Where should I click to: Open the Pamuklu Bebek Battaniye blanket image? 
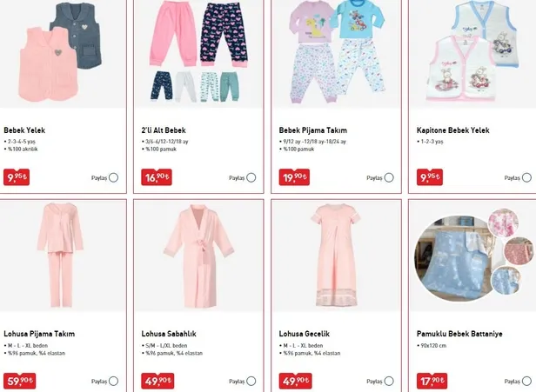[473, 256]
